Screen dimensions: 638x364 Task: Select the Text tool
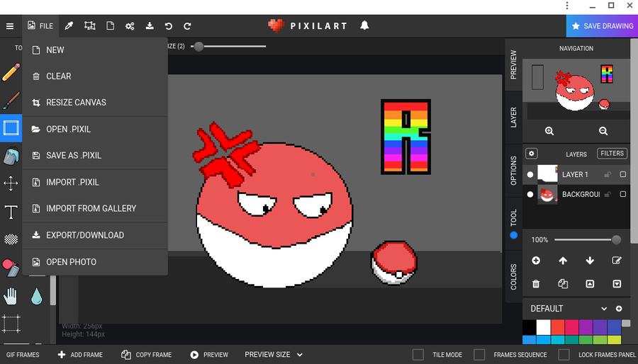point(11,212)
